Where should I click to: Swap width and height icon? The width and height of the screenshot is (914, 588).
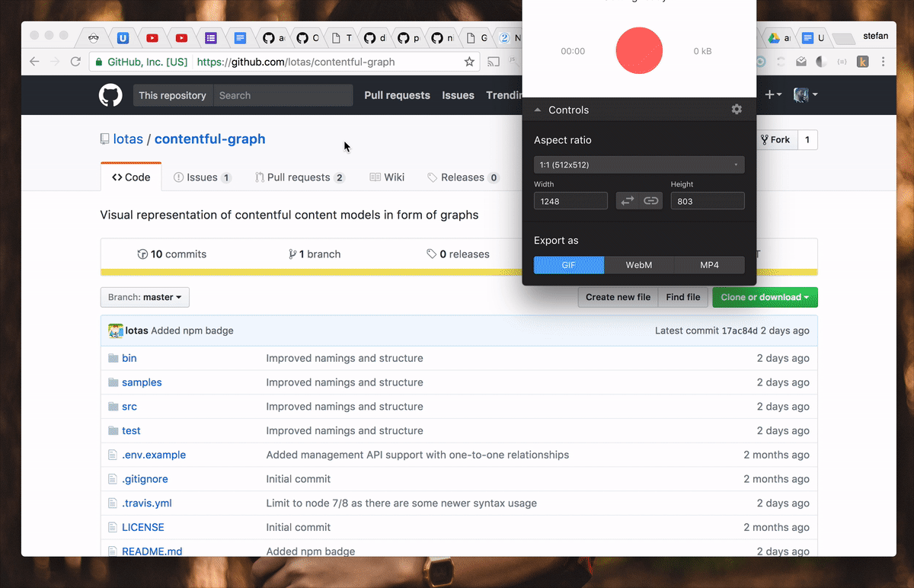[x=628, y=201]
